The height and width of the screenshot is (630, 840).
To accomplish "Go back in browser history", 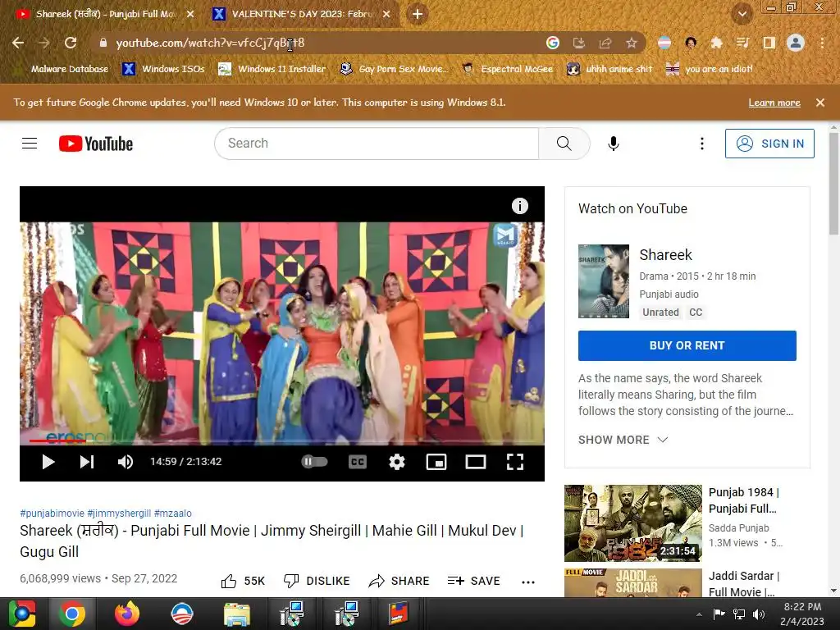I will 18,43.
